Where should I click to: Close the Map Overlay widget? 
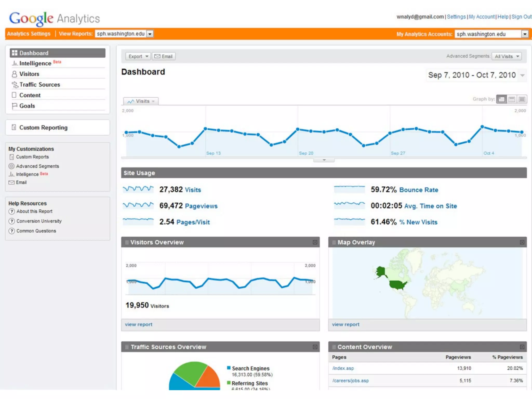522,242
